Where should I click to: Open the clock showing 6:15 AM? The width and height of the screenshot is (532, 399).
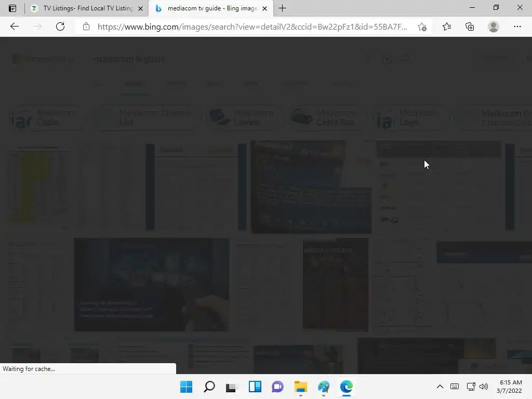(x=509, y=387)
